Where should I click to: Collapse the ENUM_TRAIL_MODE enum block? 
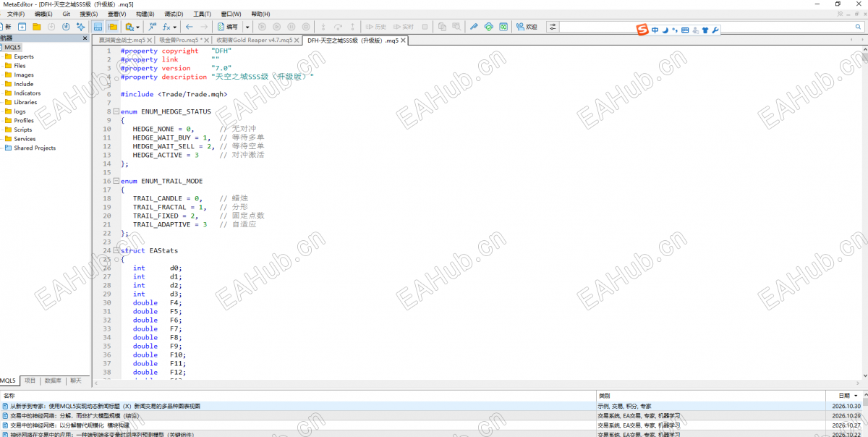pyautogui.click(x=116, y=181)
